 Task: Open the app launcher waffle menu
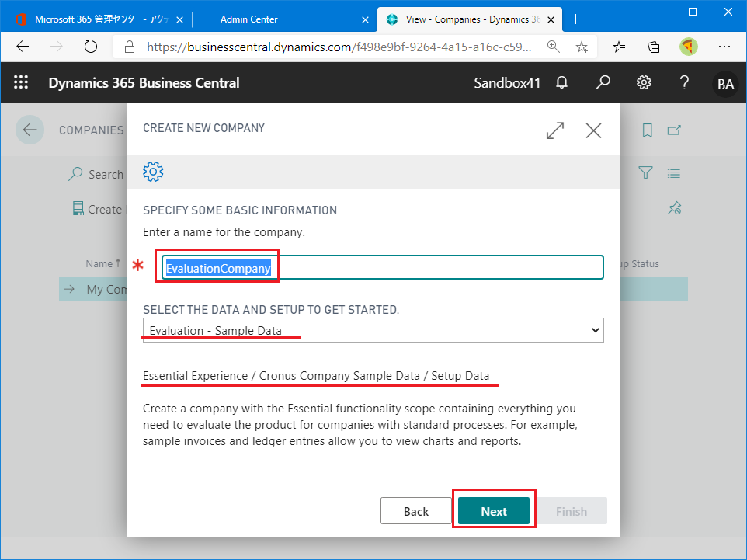click(21, 82)
